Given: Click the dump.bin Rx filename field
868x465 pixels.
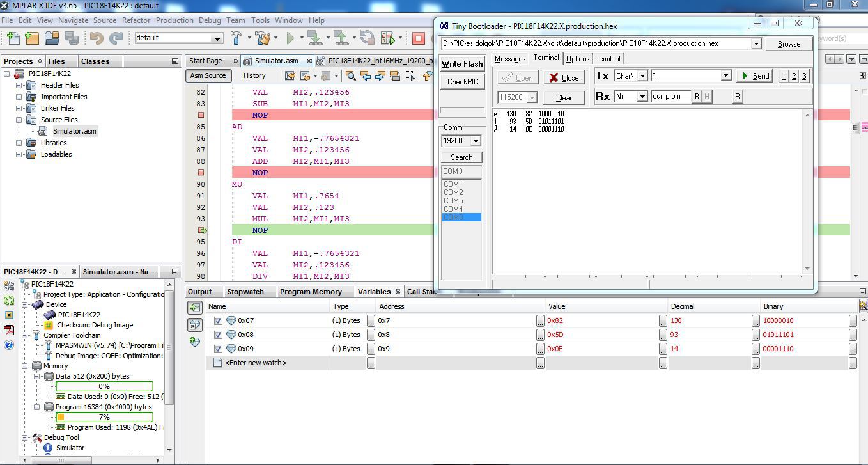Looking at the screenshot, I should coord(670,97).
